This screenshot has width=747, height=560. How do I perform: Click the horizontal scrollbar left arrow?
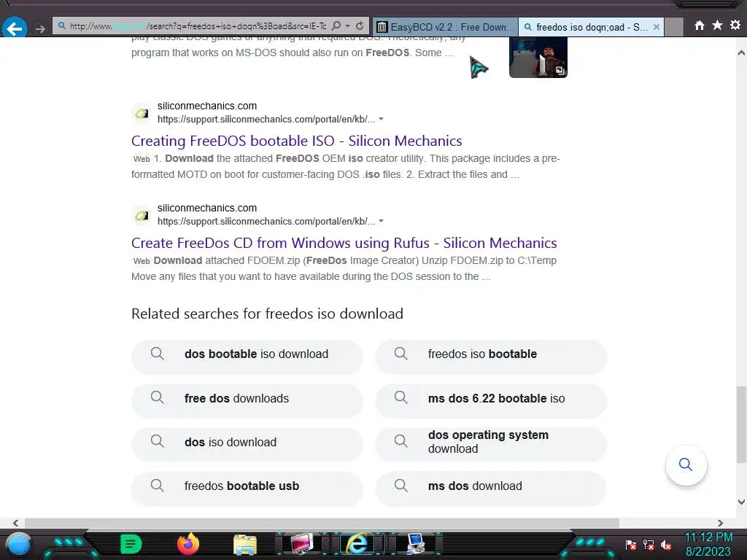[x=16, y=523]
